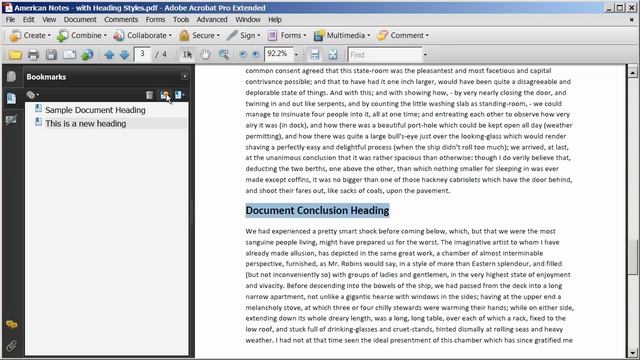Choose the Select tool cursor icon
The width and height of the screenshot is (640, 360).
click(x=187, y=55)
